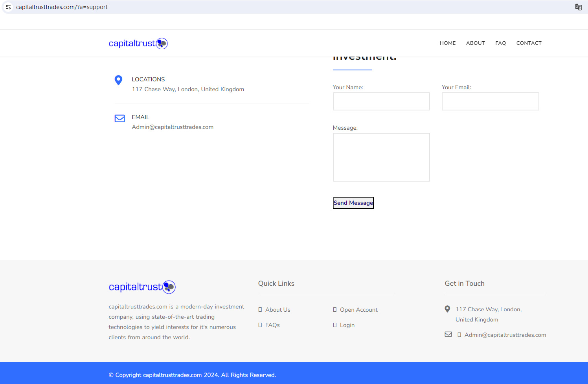Click the browser address bar URL
The width and height of the screenshot is (588, 384).
[62, 7]
